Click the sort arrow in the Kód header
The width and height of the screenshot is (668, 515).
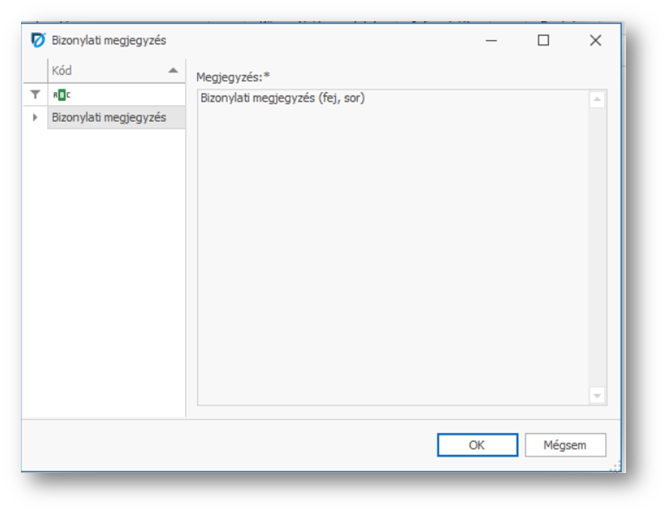[173, 71]
